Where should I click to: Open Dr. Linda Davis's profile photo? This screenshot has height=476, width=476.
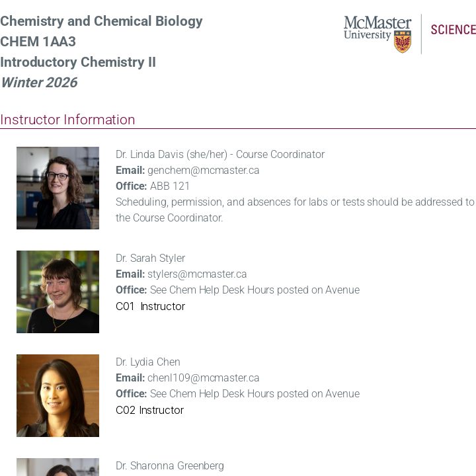click(x=58, y=188)
